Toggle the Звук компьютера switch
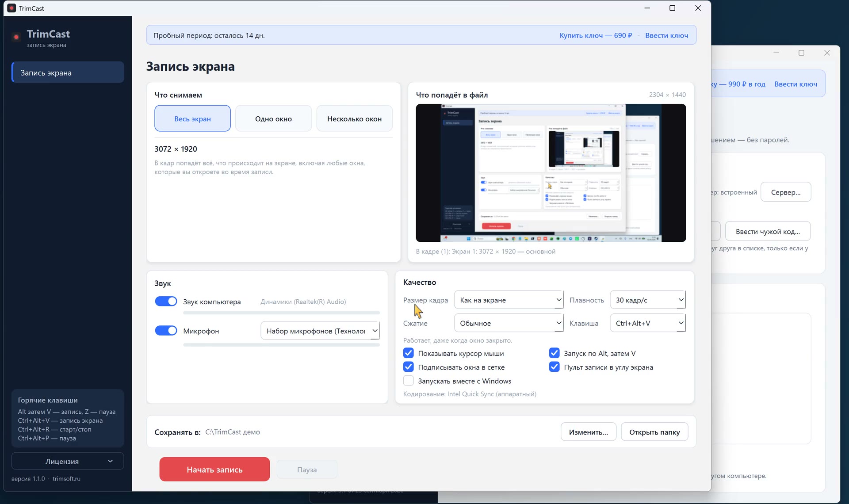The width and height of the screenshot is (849, 504). [166, 302]
